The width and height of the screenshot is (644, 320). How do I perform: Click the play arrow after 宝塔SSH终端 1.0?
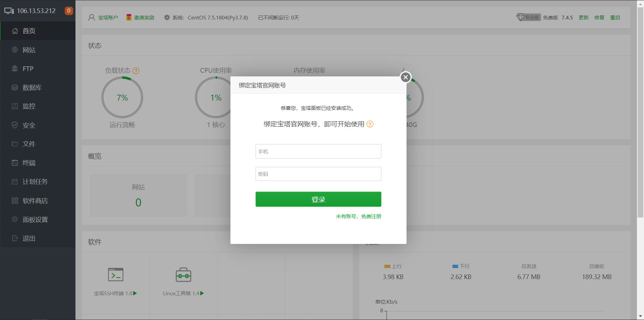(135, 293)
